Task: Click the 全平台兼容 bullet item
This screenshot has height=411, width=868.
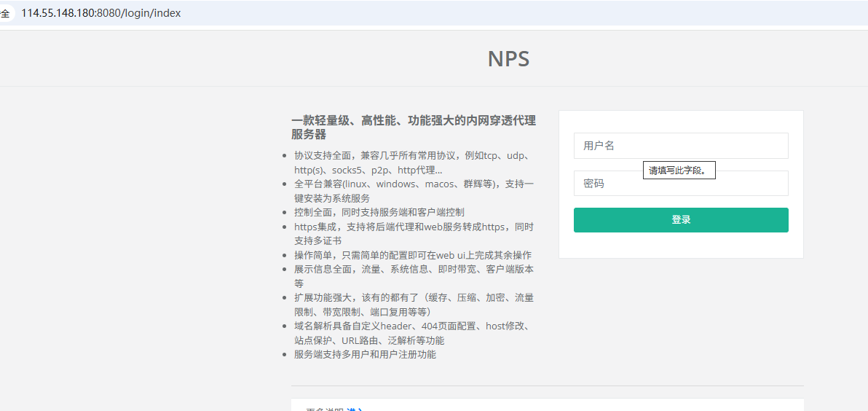Action: point(413,191)
